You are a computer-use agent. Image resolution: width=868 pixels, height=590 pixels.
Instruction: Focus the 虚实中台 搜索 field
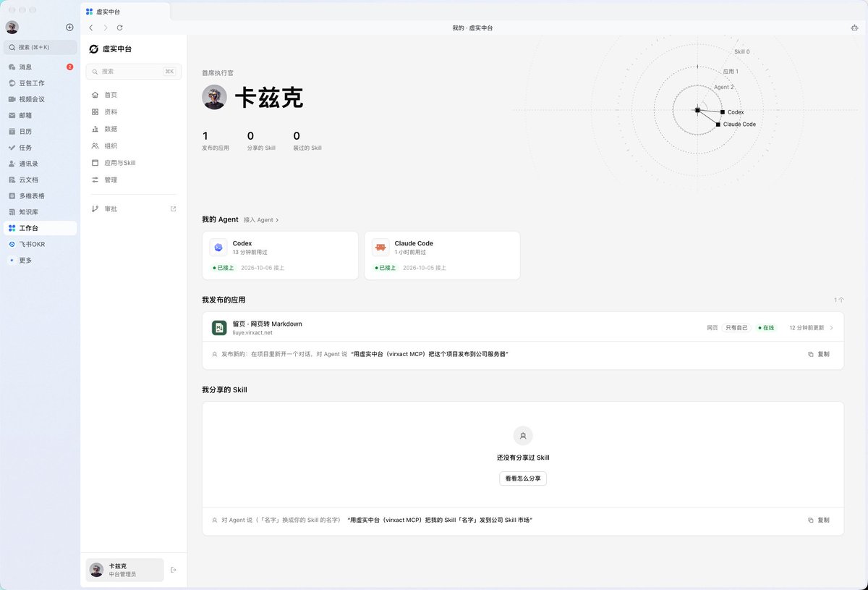pyautogui.click(x=134, y=72)
